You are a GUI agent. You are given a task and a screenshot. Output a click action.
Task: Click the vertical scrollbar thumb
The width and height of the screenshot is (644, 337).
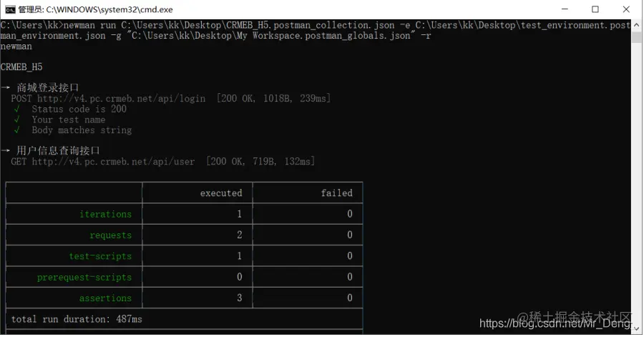point(637,37)
